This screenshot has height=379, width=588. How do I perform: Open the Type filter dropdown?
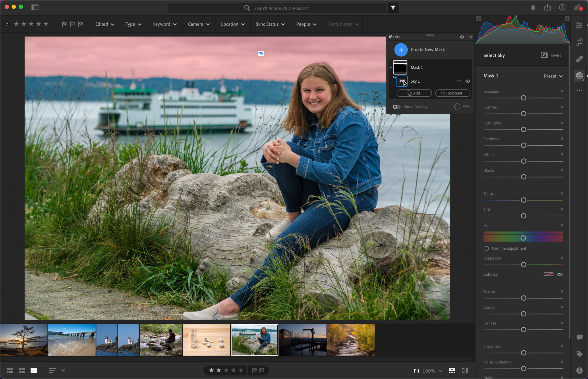(133, 24)
